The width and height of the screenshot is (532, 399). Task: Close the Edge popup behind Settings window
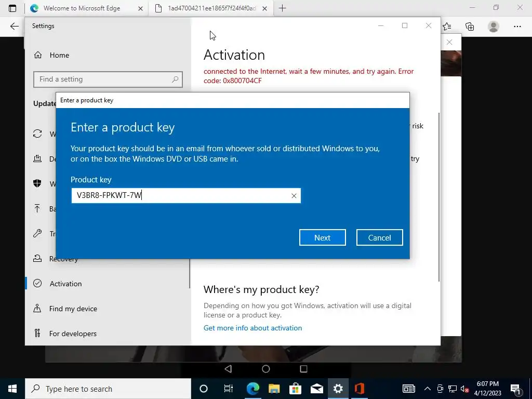coord(449,42)
